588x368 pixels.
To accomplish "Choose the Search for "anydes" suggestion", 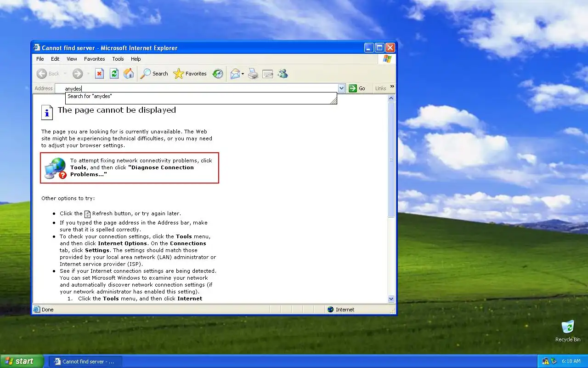I will (x=201, y=96).
